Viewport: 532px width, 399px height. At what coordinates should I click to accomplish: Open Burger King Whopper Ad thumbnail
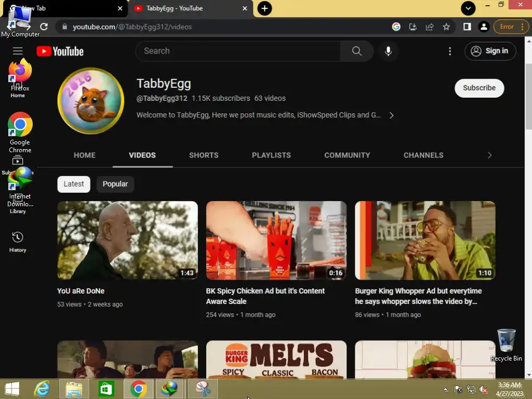(x=425, y=240)
